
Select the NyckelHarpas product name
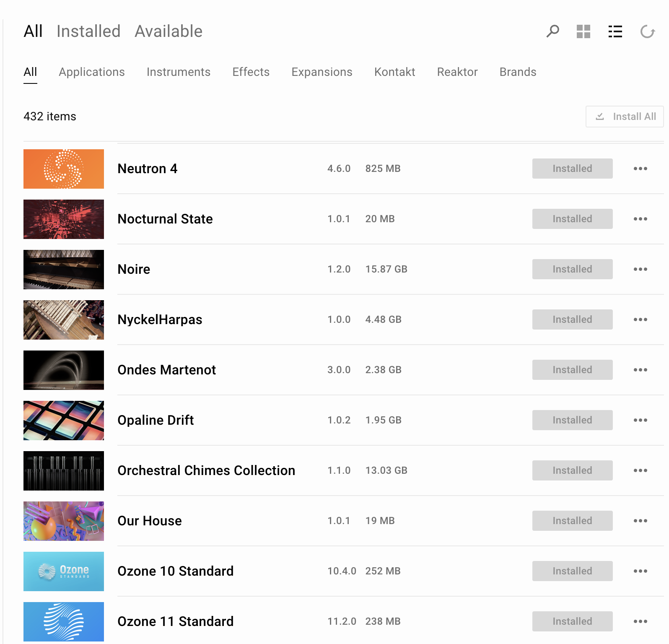pos(160,319)
